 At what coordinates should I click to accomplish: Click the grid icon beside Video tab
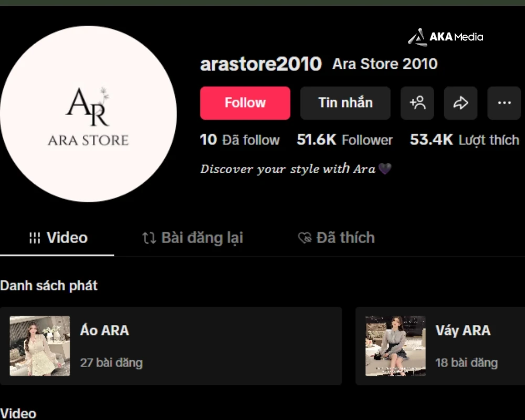(x=35, y=238)
